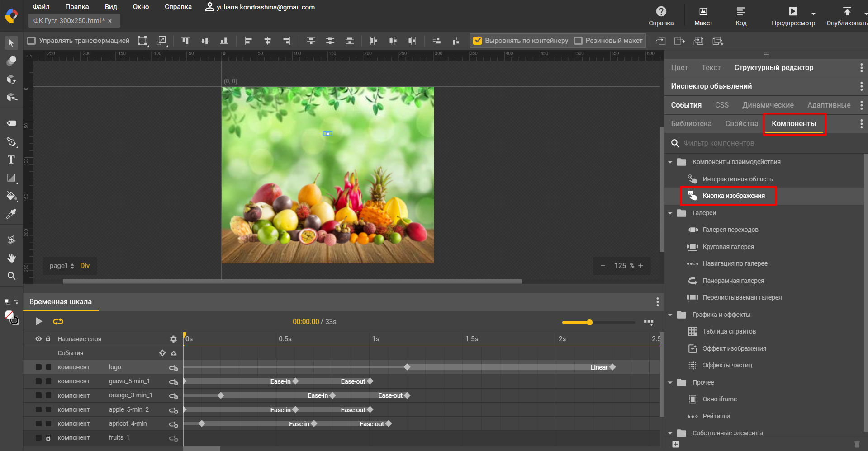Open Ad Inspector panel options menu

861,86
